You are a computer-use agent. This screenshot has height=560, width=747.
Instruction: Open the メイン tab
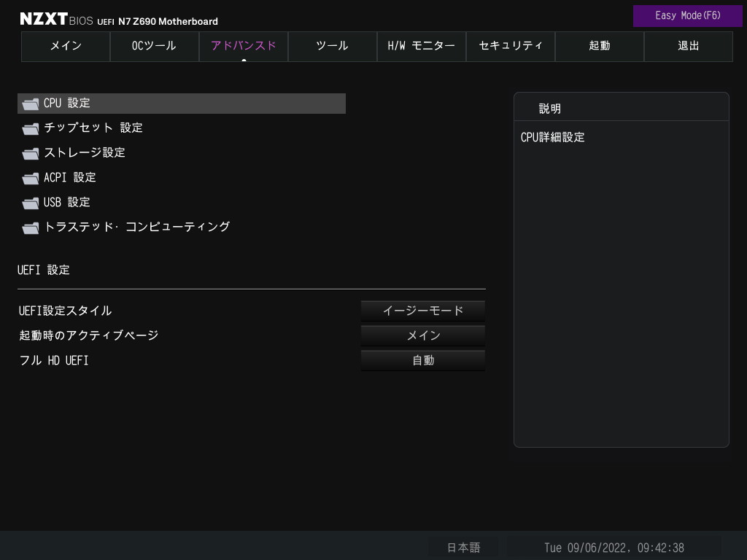tap(66, 46)
